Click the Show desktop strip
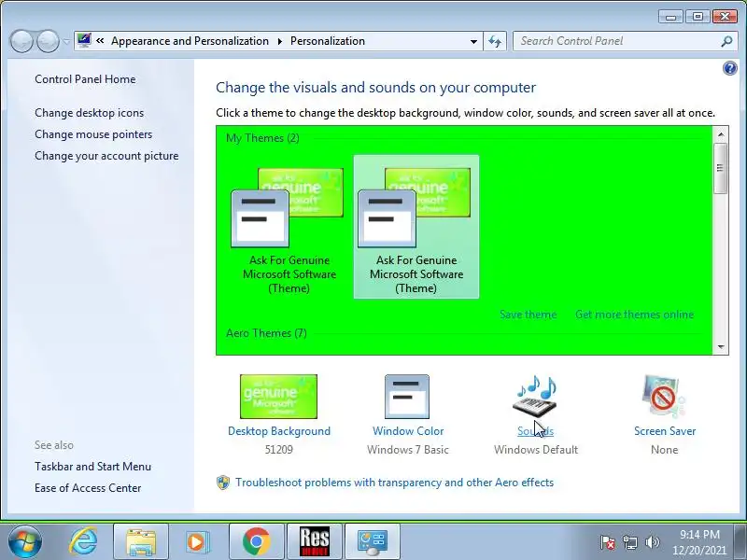Image resolution: width=747 pixels, height=560 pixels. click(x=741, y=541)
